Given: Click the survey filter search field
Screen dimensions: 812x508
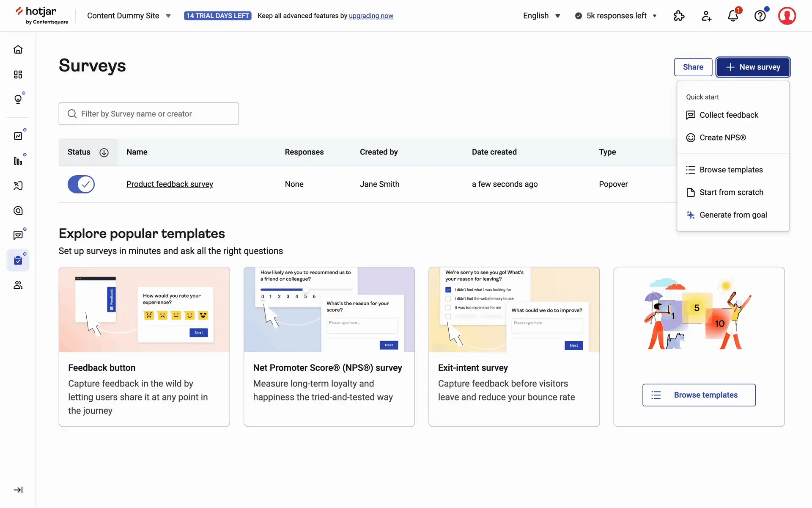Looking at the screenshot, I should coord(149,114).
